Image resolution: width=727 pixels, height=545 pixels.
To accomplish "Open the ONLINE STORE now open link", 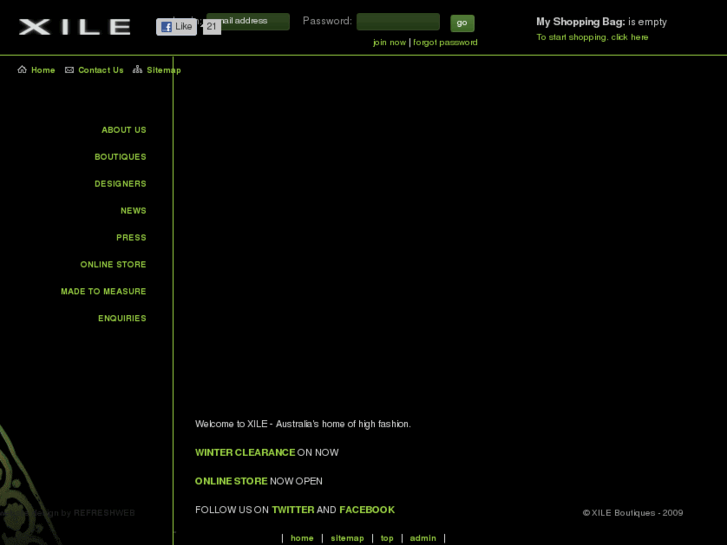I will coord(231,481).
